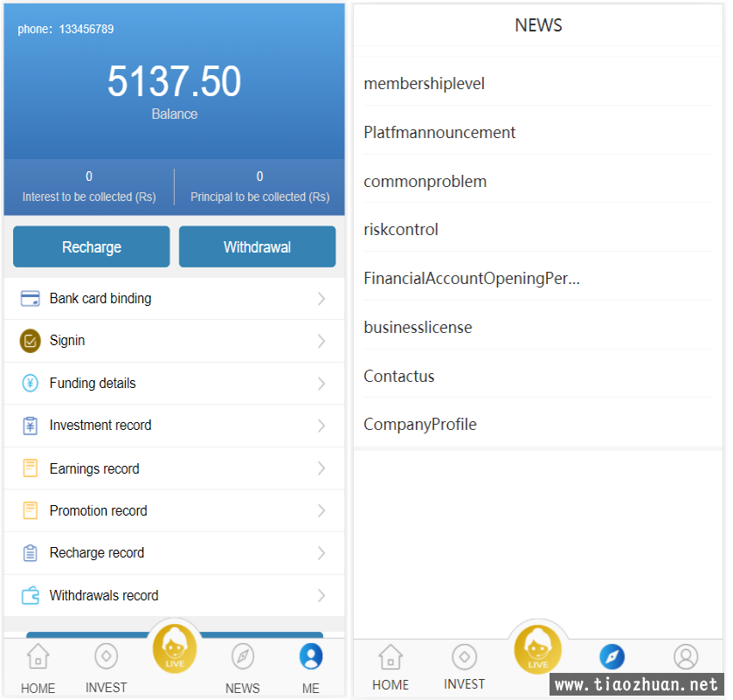Select the blue compass icon in NEWS screen
This screenshot has height=700, width=733.
pos(612,657)
